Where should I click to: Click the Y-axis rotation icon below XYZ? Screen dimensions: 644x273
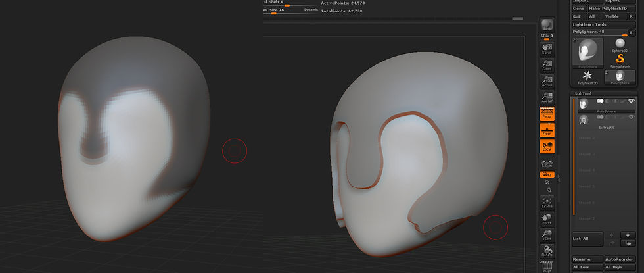coord(547,182)
